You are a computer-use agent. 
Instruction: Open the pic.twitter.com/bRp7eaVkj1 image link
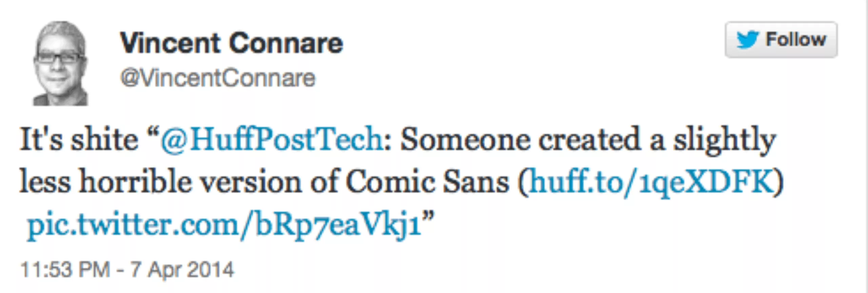pyautogui.click(x=224, y=225)
